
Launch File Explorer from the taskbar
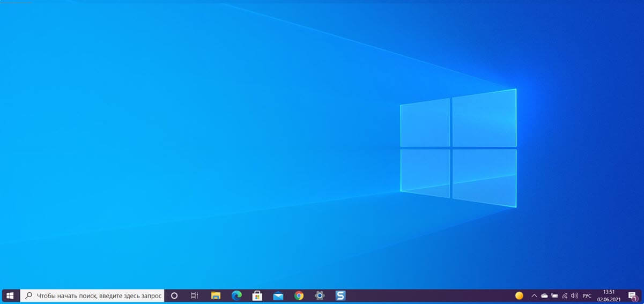coord(216,295)
